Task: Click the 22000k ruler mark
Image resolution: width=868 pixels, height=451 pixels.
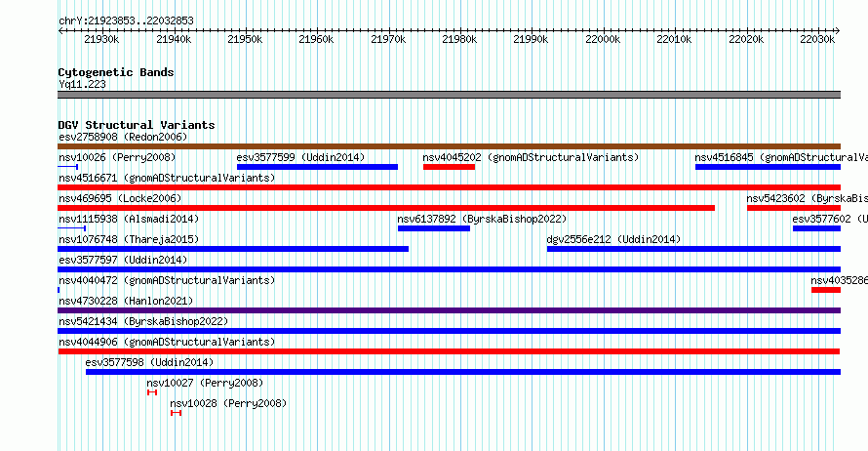Action: (604, 39)
